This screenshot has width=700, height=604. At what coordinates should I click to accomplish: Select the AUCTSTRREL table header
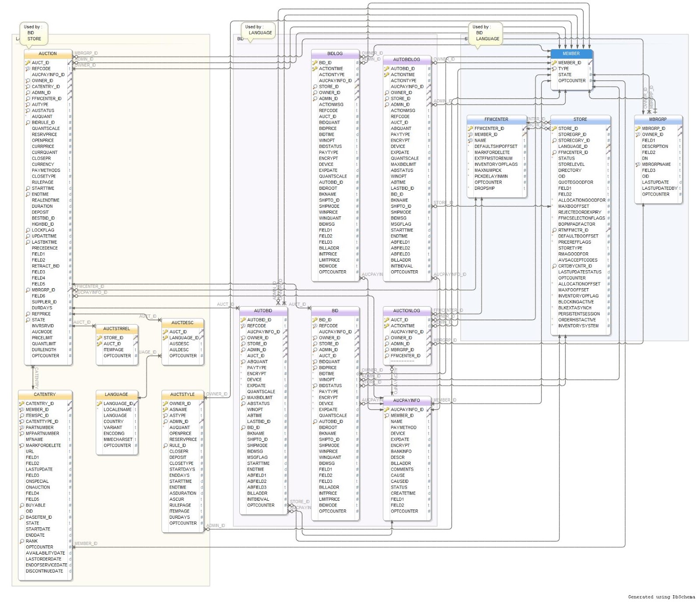(x=117, y=329)
